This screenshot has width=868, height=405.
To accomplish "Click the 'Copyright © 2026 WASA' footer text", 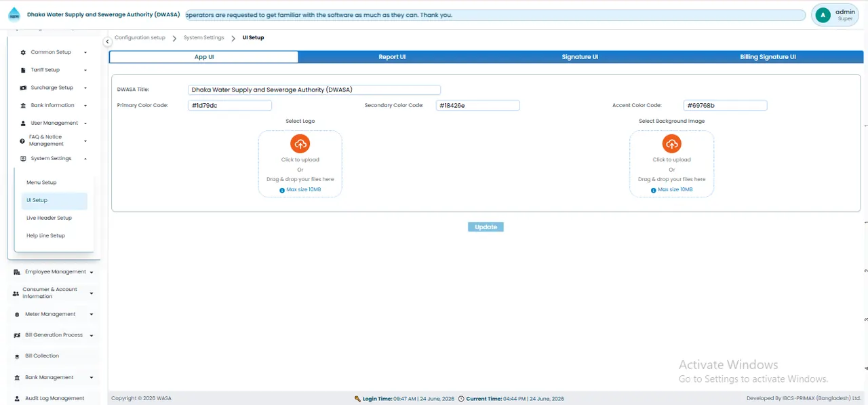I will [x=141, y=399].
